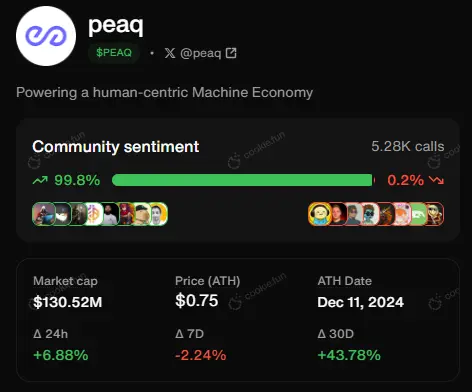This screenshot has width=472, height=392.
Task: Click the green community sentiment bar
Action: click(242, 180)
